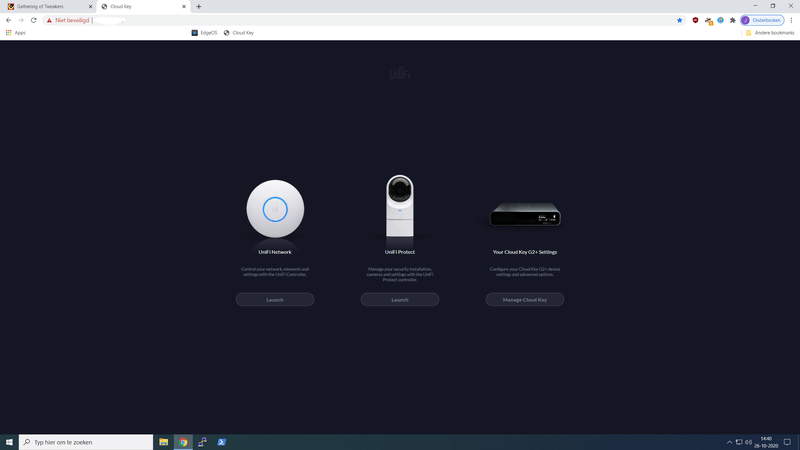
Task: Open the Windows Start menu
Action: coord(9,442)
